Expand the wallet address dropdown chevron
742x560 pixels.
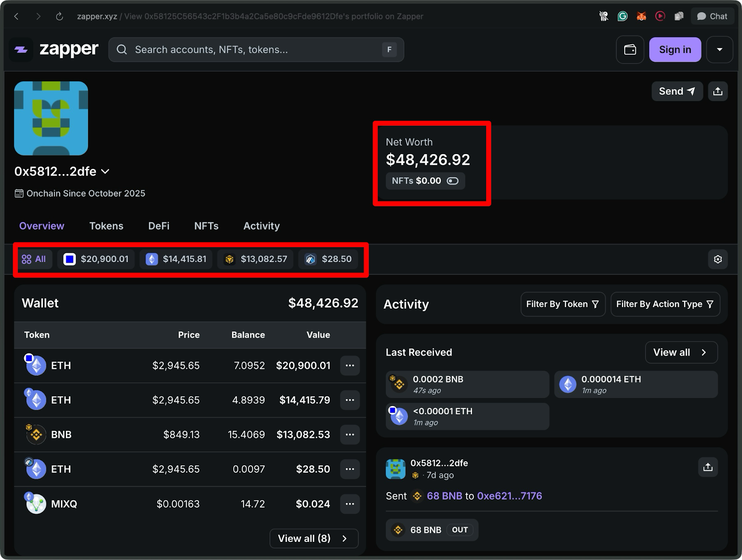coord(105,172)
